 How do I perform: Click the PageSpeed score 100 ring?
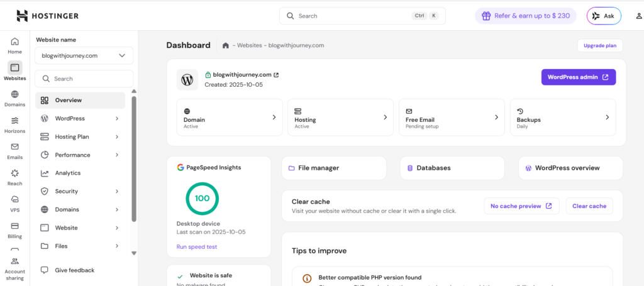click(202, 199)
